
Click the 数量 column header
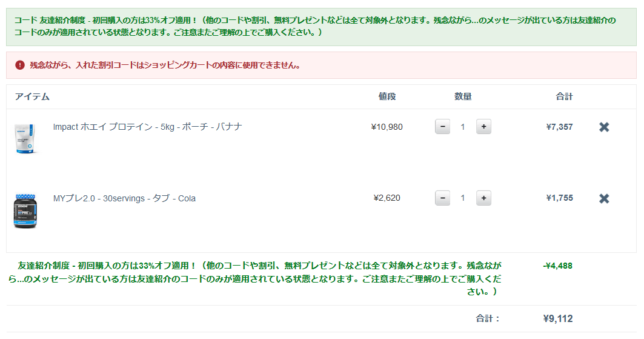coord(463,96)
